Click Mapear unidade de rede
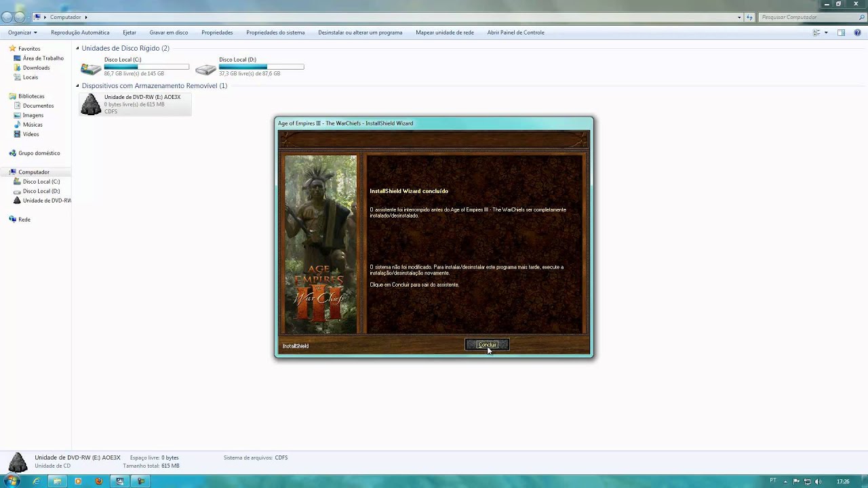This screenshot has height=488, width=868. (x=445, y=33)
